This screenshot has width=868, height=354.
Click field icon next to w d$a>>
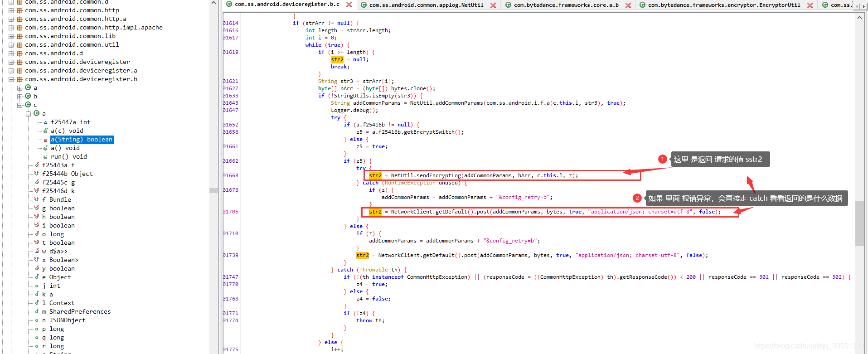click(x=37, y=252)
